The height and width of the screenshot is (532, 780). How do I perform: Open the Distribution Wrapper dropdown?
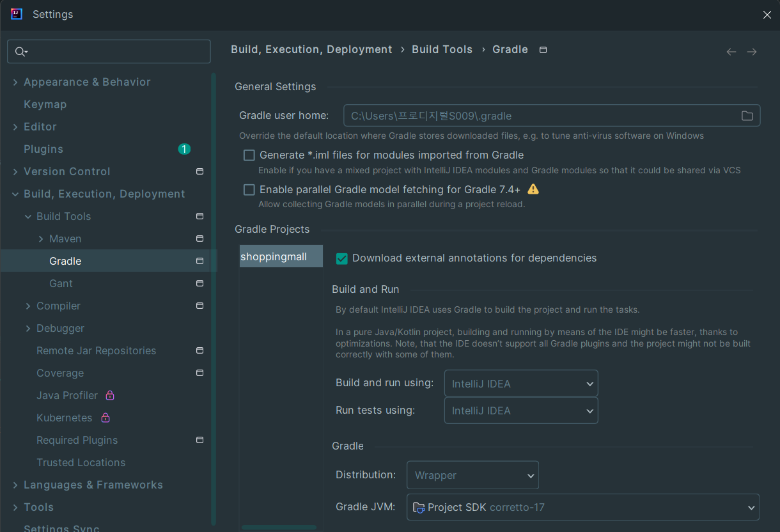[x=472, y=475]
